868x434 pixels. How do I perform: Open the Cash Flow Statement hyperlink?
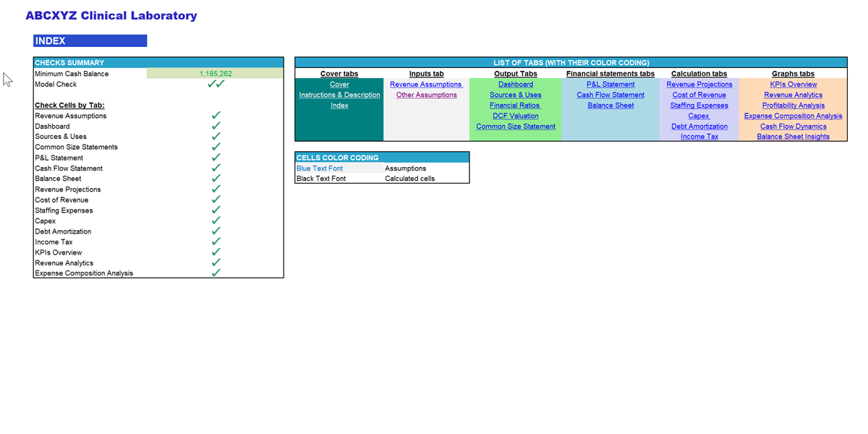(610, 95)
